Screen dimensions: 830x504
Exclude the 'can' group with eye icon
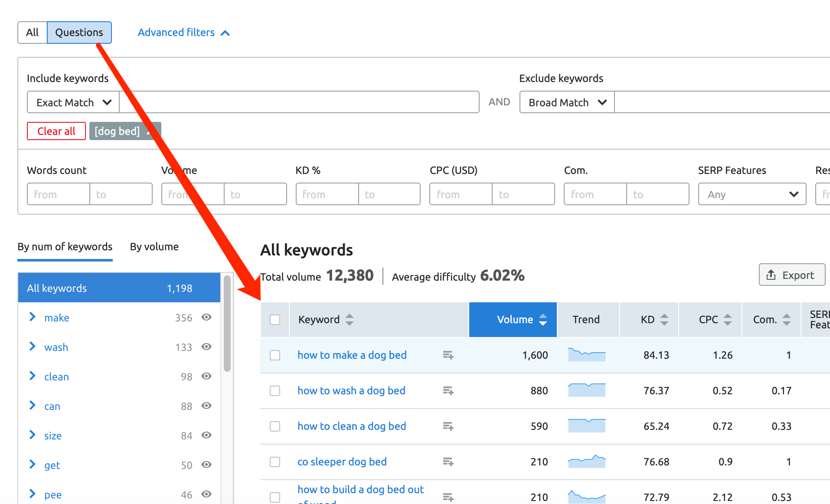206,406
